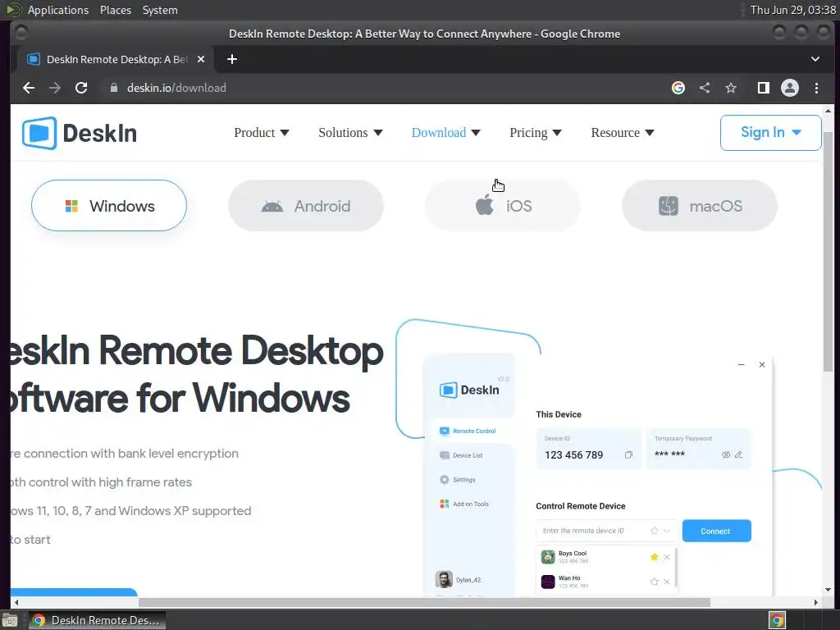Open the System menu

pyautogui.click(x=160, y=10)
